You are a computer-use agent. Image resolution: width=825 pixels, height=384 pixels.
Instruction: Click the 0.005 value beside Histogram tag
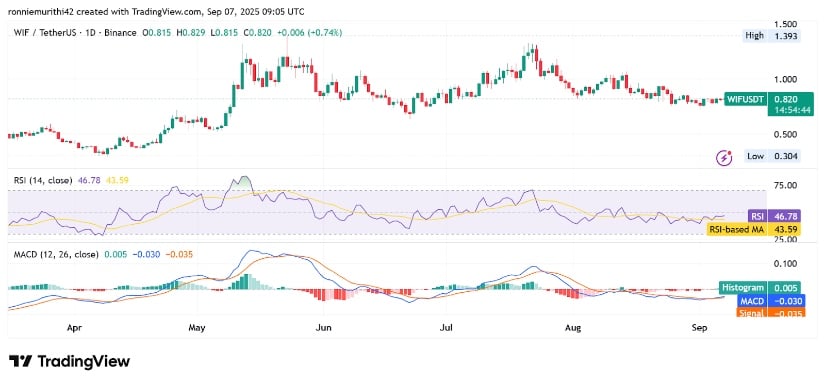click(x=783, y=288)
